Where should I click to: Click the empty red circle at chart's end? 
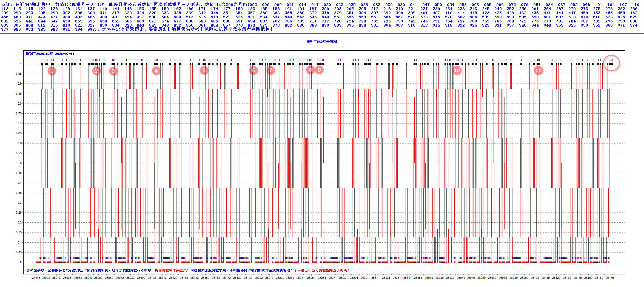tap(611, 63)
